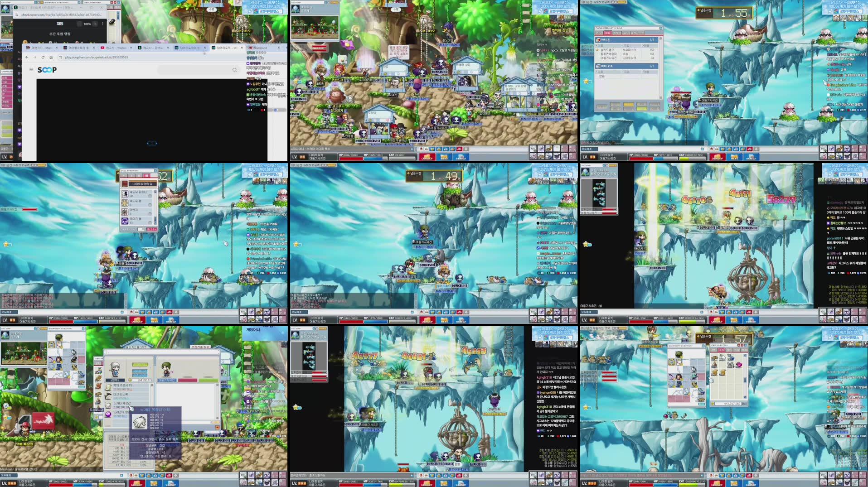Screen dimensions: 868x487
Task: Click the SOOP logo
Action: pyautogui.click(x=47, y=70)
